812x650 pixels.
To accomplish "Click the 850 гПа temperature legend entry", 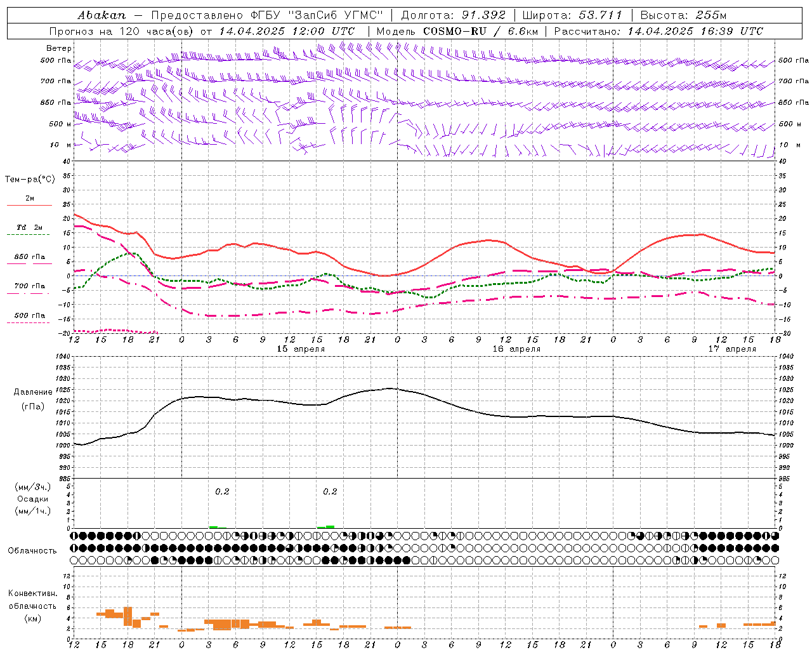I will coord(30,256).
